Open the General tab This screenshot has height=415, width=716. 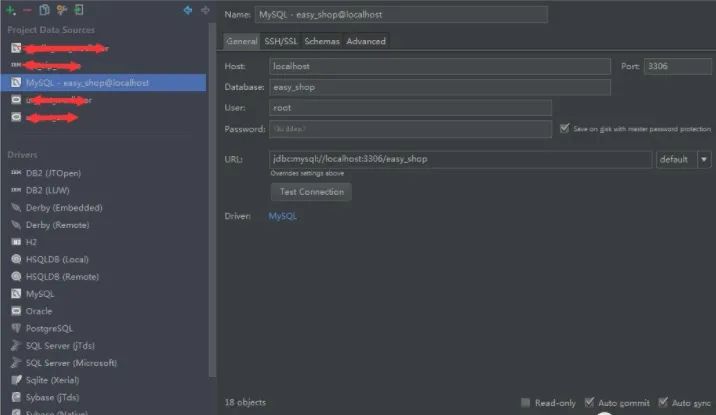242,41
